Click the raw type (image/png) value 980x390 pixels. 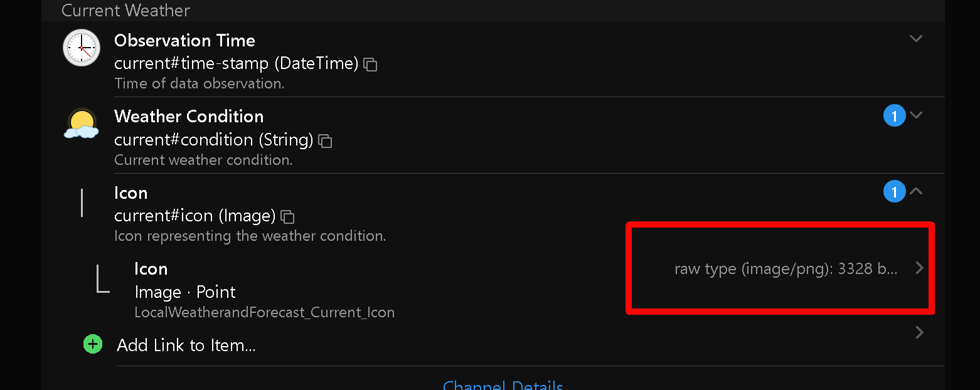tap(786, 269)
